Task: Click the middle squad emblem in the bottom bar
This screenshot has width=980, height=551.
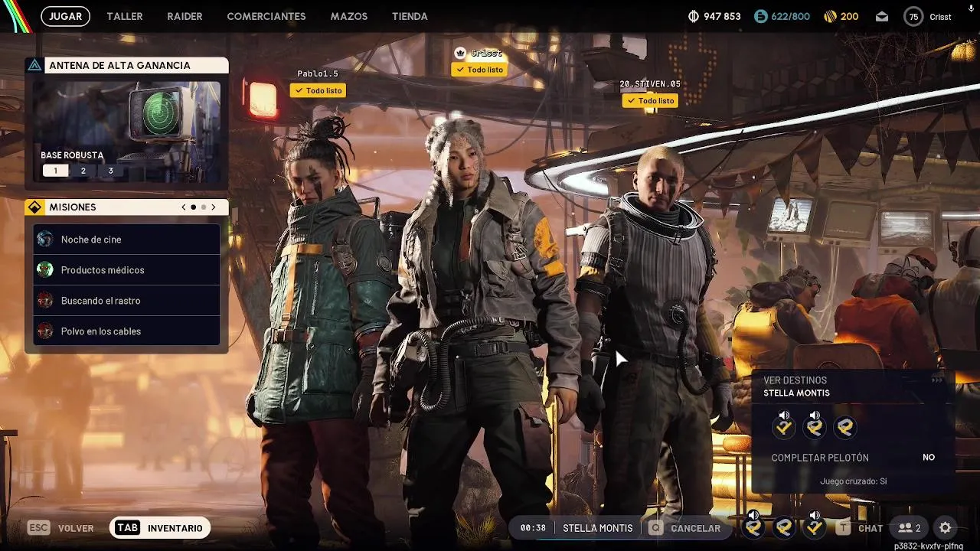Action: pyautogui.click(x=784, y=527)
